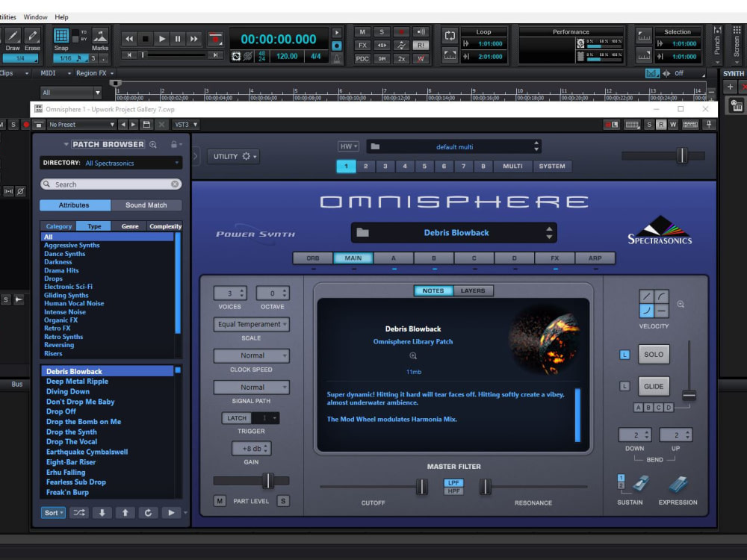Click the patch browser lock icon
This screenshot has height=560, width=747.
[x=174, y=144]
